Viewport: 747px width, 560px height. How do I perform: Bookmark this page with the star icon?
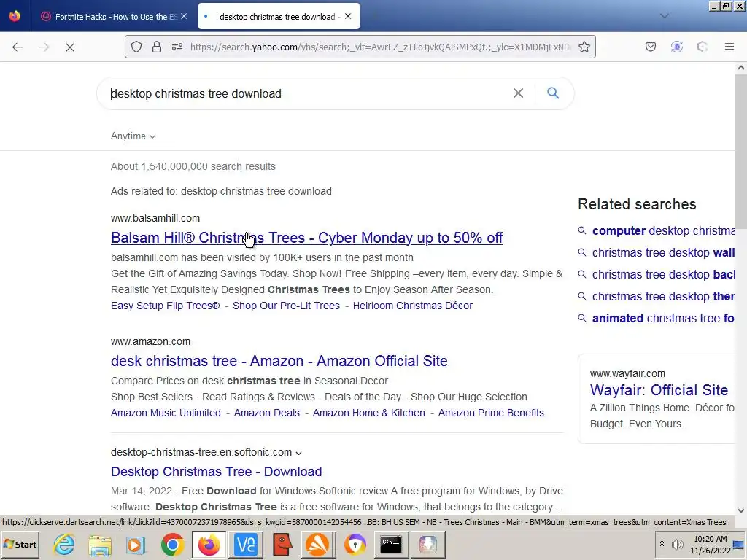(584, 47)
